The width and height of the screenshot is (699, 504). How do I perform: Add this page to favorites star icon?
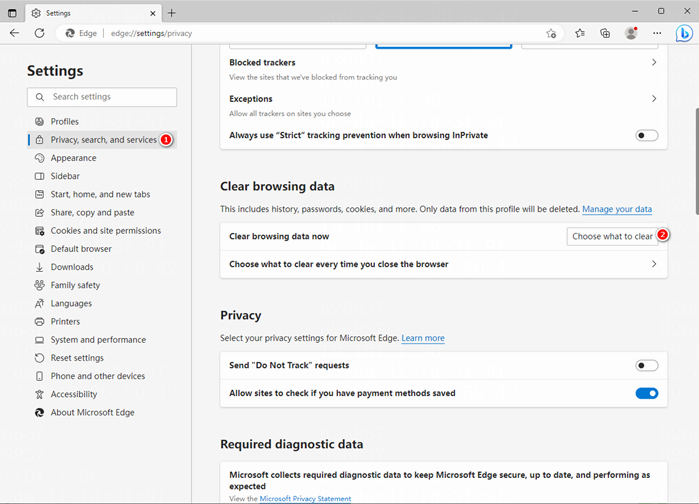tap(551, 33)
